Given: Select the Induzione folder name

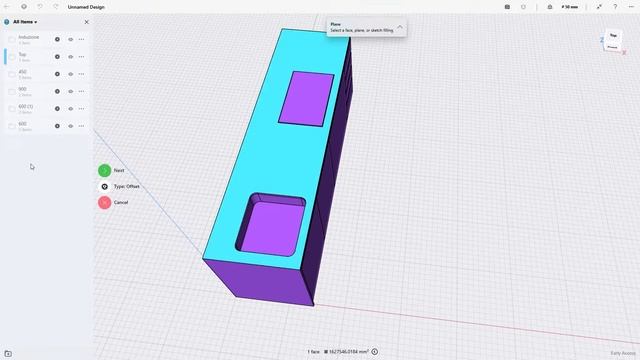Looking at the screenshot, I should tap(29, 37).
